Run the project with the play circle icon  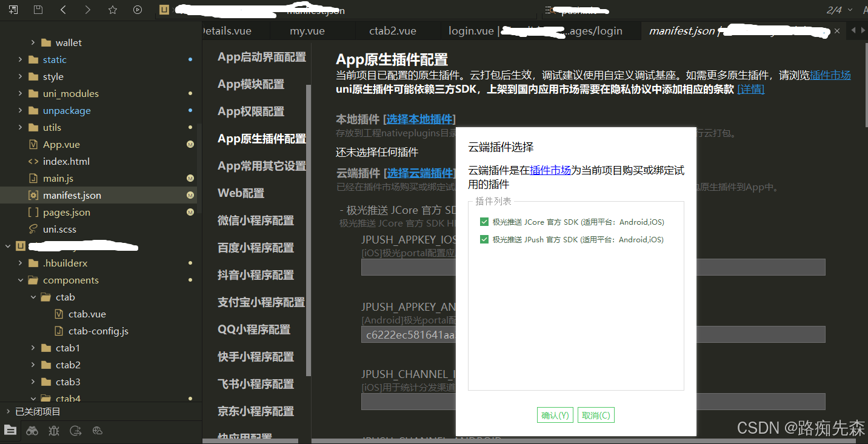pos(136,10)
